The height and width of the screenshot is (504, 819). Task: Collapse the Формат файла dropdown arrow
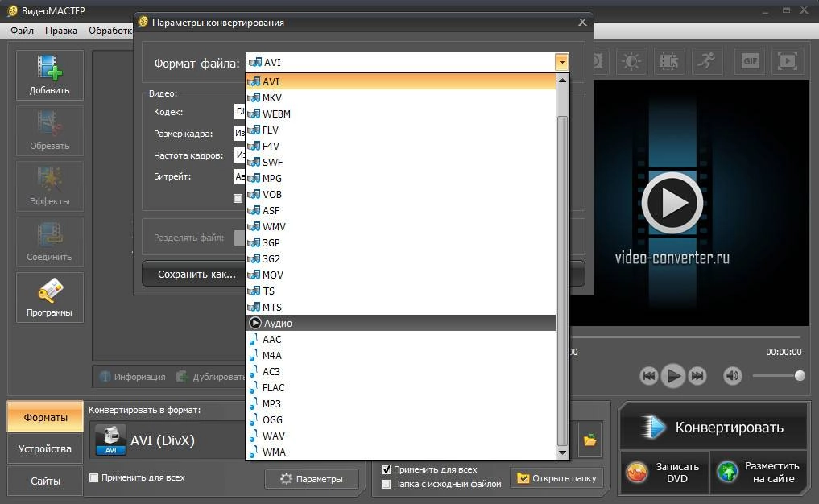[x=561, y=62]
